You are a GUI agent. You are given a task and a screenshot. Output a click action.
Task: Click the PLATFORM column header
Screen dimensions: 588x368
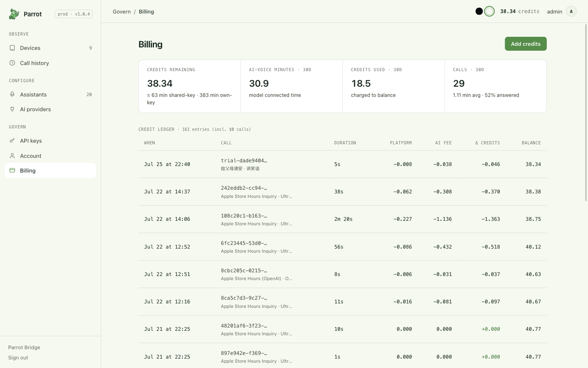(x=401, y=143)
